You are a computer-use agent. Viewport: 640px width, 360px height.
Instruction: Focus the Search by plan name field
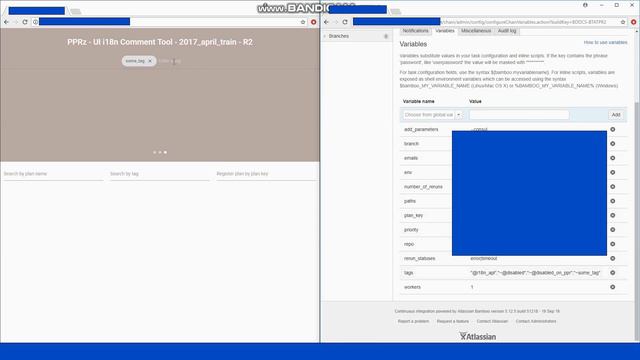point(53,174)
